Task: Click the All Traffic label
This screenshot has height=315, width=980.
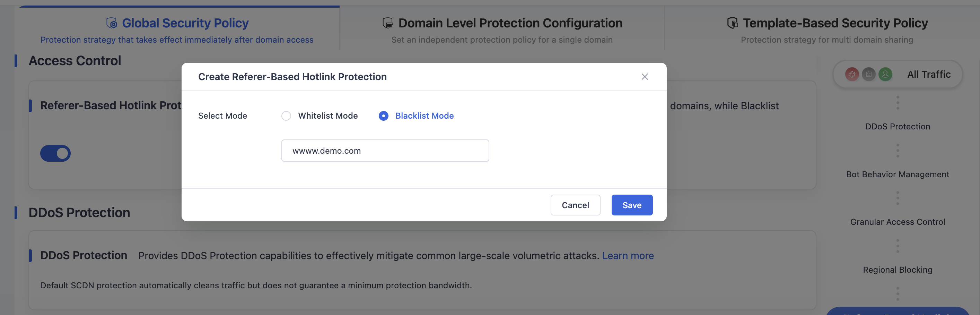Action: pyautogui.click(x=929, y=74)
